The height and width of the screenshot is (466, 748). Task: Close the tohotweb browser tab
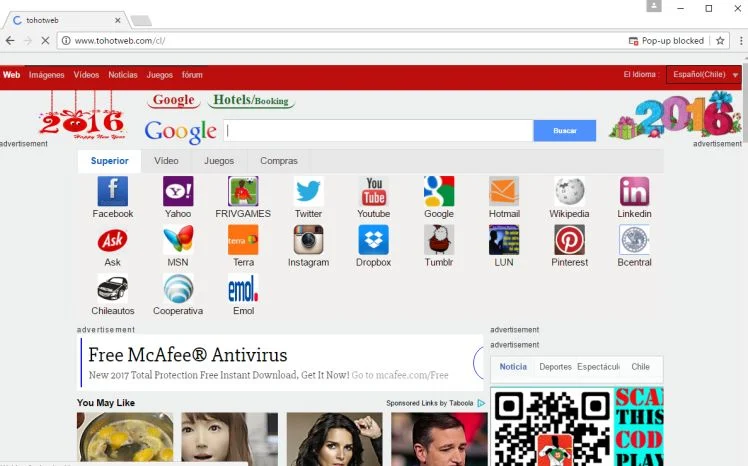click(x=118, y=21)
